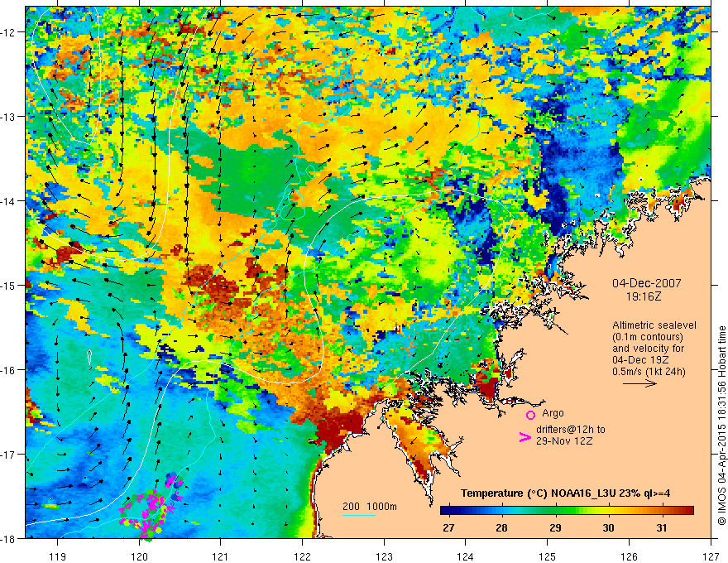
Task: Click the 'Altimetric sealevel' caption line
Action: (x=654, y=325)
